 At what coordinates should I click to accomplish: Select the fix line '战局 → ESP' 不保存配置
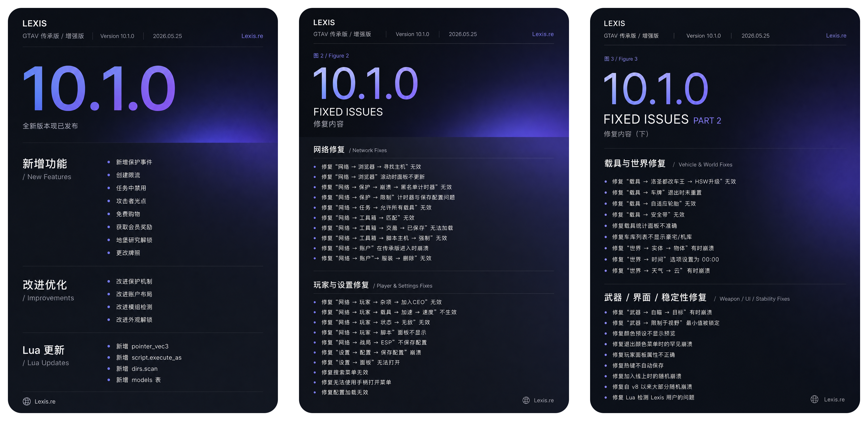point(374,342)
